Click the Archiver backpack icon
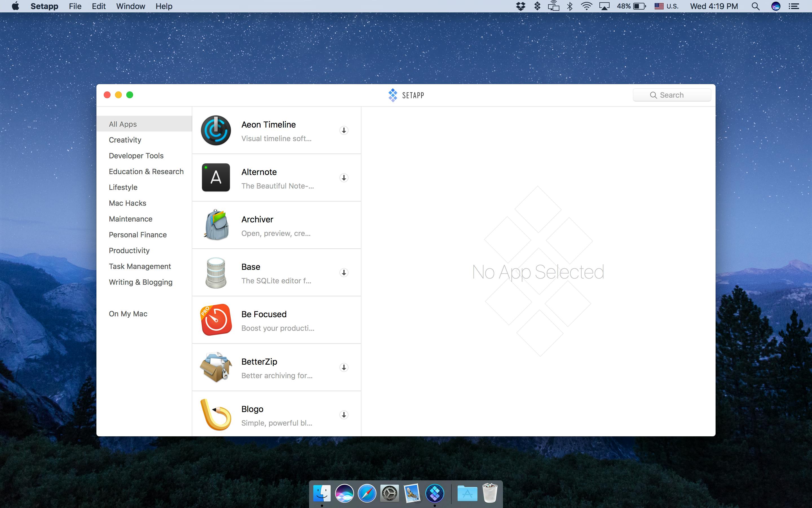 click(x=217, y=225)
